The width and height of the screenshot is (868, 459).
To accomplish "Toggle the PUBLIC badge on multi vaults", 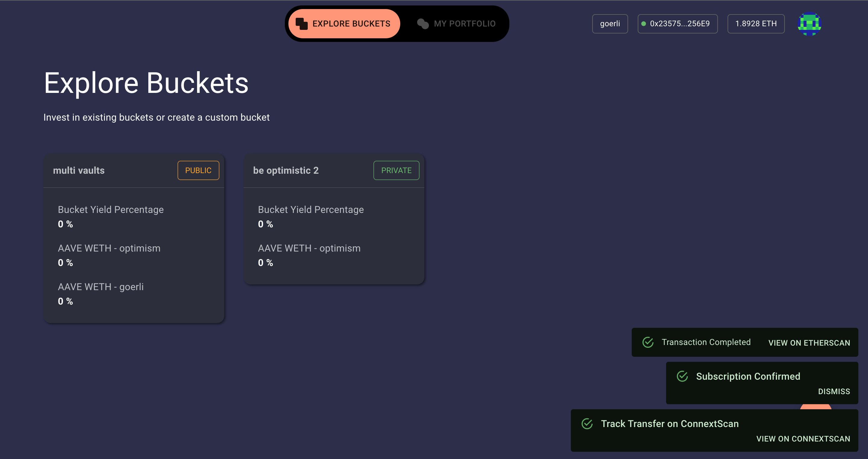I will point(198,171).
